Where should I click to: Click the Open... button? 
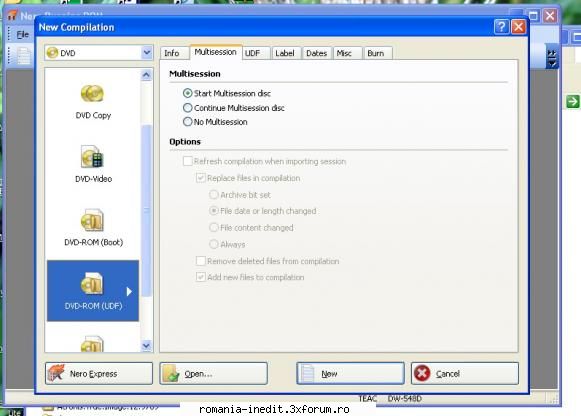213,373
